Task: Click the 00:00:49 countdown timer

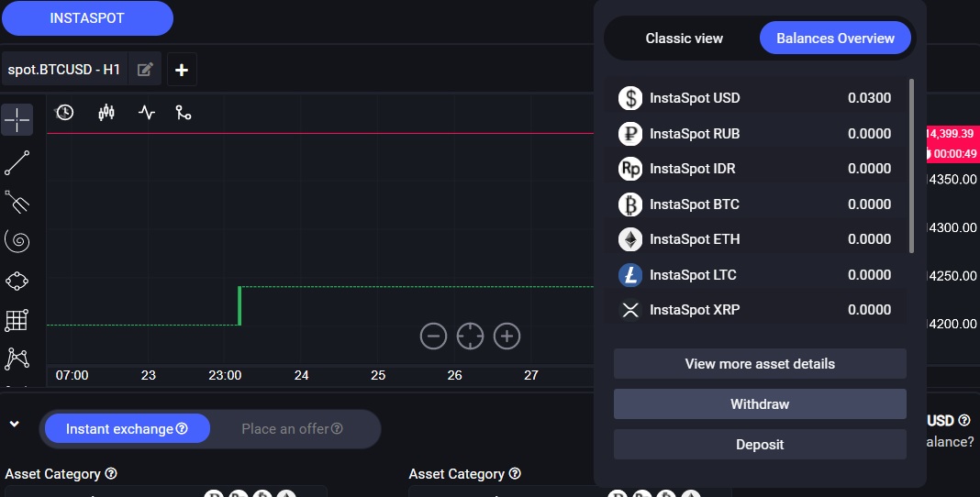Action: 953,154
